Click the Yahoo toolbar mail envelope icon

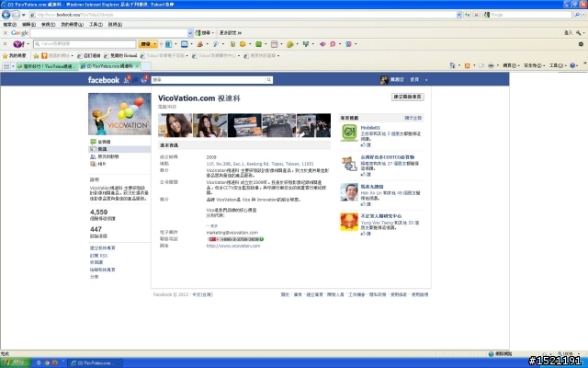184,44
